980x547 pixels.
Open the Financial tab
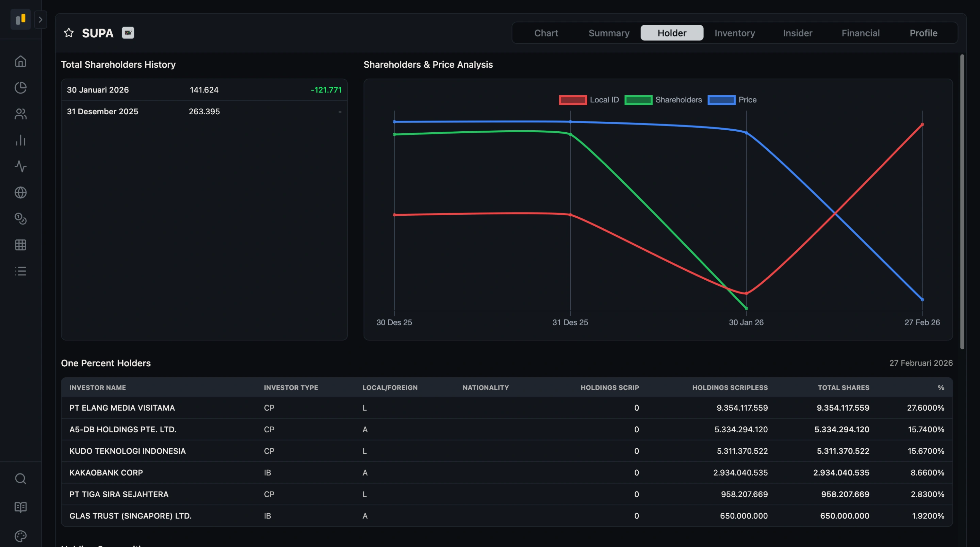860,33
